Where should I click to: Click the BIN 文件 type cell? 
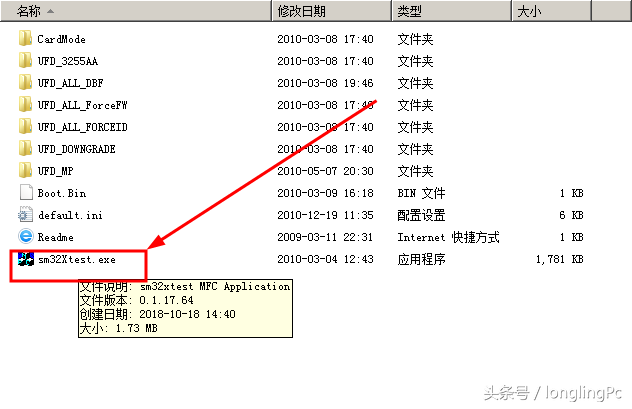(421, 193)
